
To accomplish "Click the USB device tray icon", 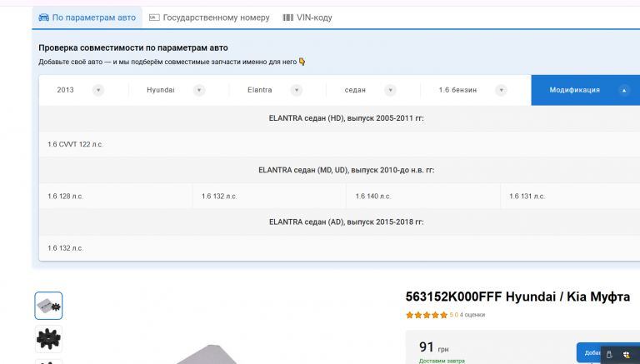I will pyautogui.click(x=609, y=355).
